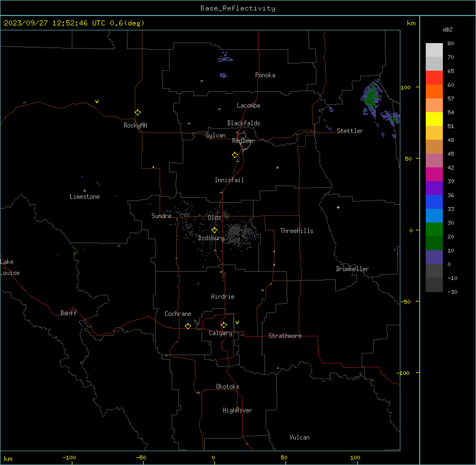
Task: Select the Lacombe city label
Action: pyautogui.click(x=248, y=105)
